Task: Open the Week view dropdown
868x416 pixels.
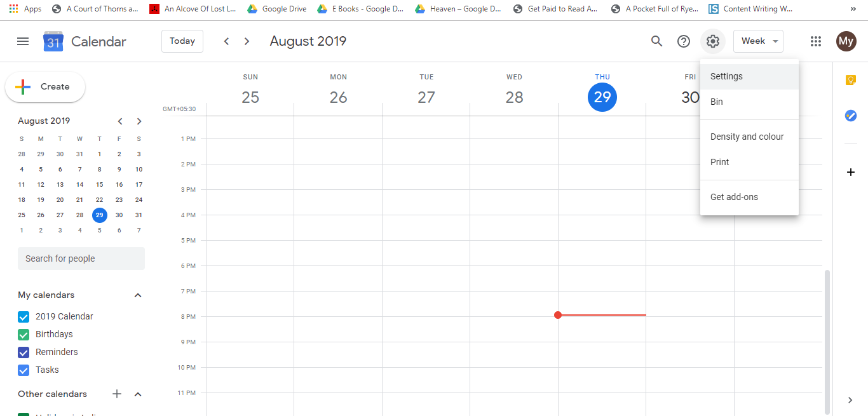Action: 758,41
